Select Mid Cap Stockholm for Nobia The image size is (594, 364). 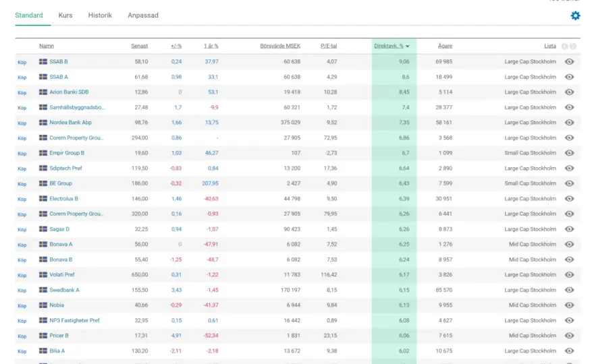tap(533, 305)
